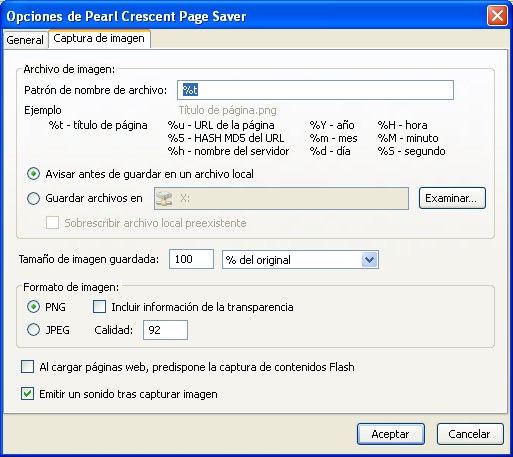Image resolution: width=513 pixels, height=457 pixels.
Task: Click the X: save folder path field
Action: (x=281, y=199)
